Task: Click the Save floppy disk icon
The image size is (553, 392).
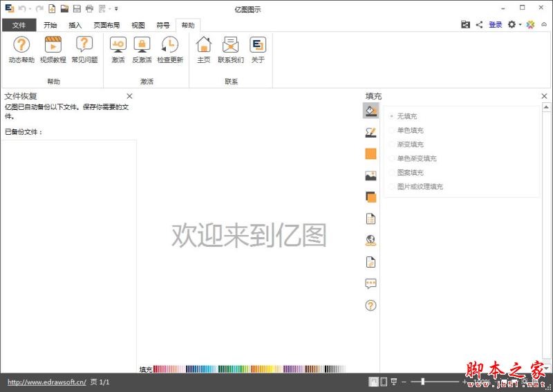Action: [x=77, y=8]
